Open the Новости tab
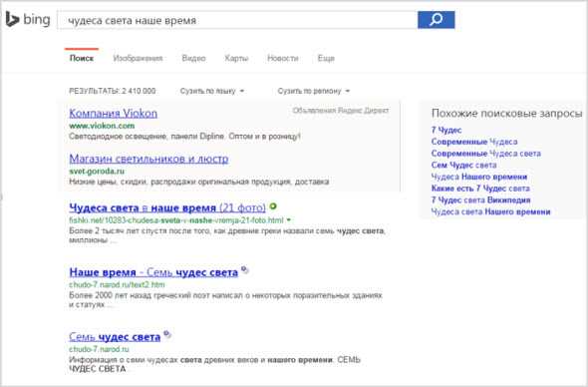 [x=283, y=58]
